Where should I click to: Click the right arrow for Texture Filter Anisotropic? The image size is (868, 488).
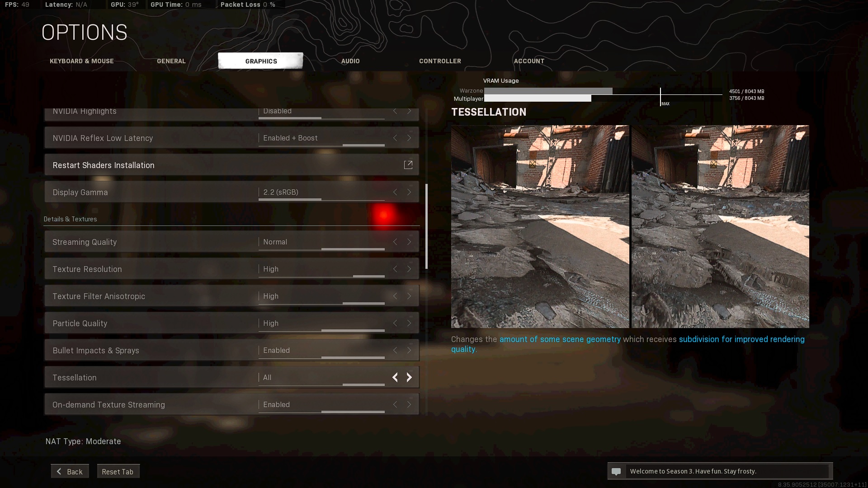409,296
